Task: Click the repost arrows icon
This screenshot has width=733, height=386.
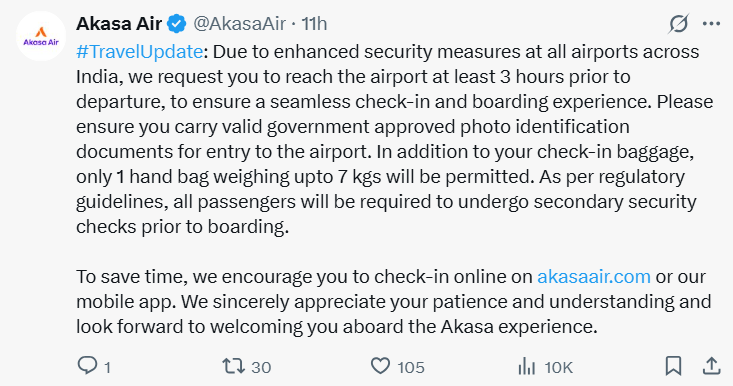Action: pyautogui.click(x=233, y=366)
